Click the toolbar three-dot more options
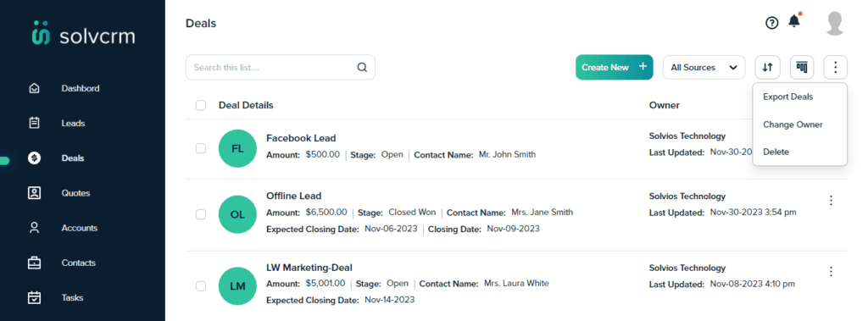The height and width of the screenshot is (321, 868). point(835,68)
